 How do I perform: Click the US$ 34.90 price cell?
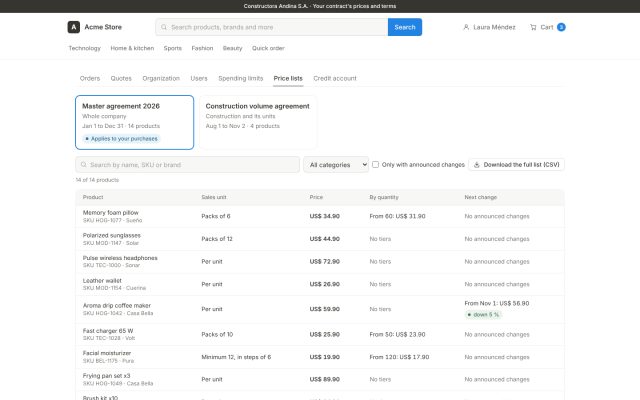coord(324,216)
